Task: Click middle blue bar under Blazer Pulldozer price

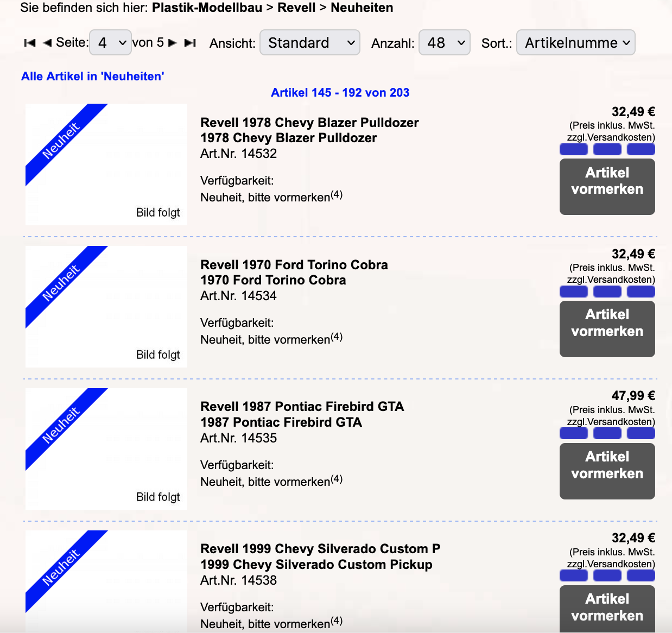Action: [x=607, y=149]
